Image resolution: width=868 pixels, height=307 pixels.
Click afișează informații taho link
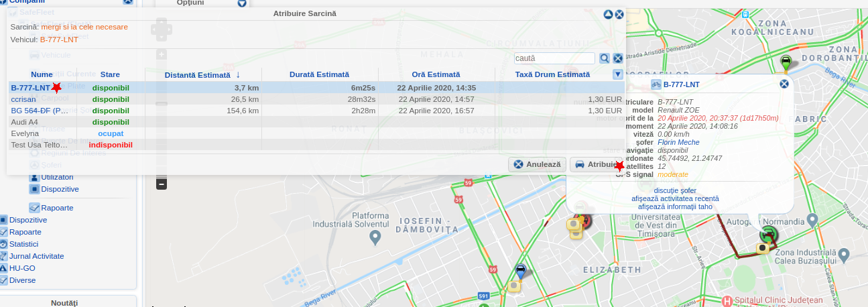pyautogui.click(x=675, y=206)
